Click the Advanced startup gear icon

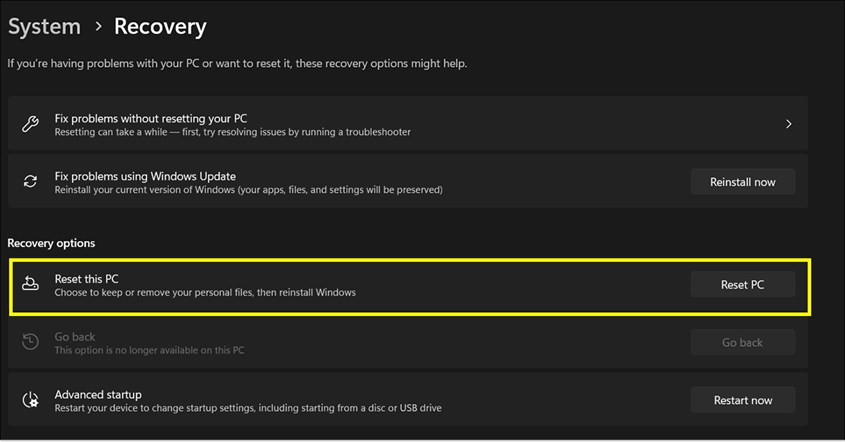pos(31,400)
